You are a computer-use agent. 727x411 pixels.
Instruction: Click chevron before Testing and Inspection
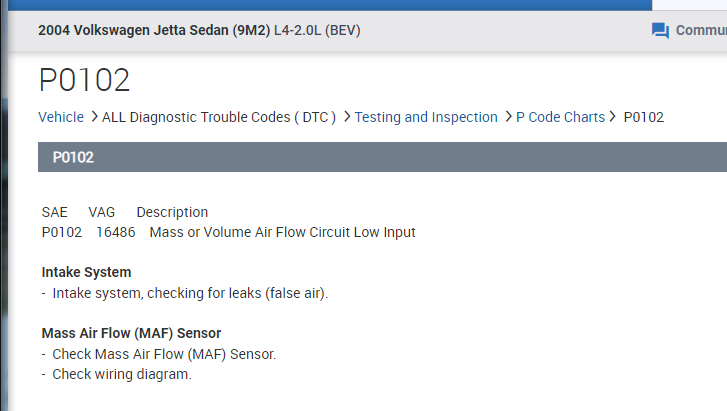click(346, 117)
